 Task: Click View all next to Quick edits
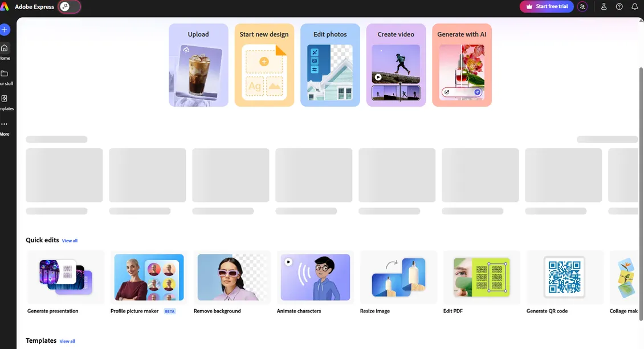tap(70, 241)
